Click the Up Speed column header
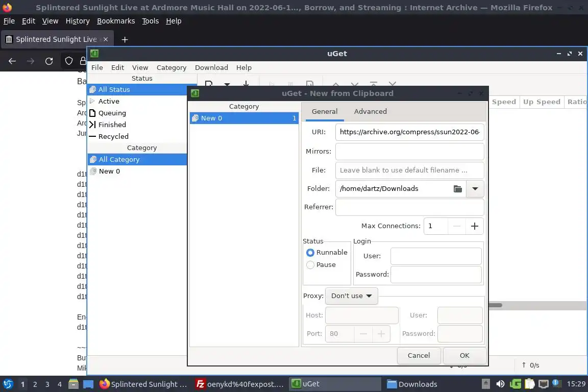The height and width of the screenshot is (392, 588). pyautogui.click(x=542, y=102)
